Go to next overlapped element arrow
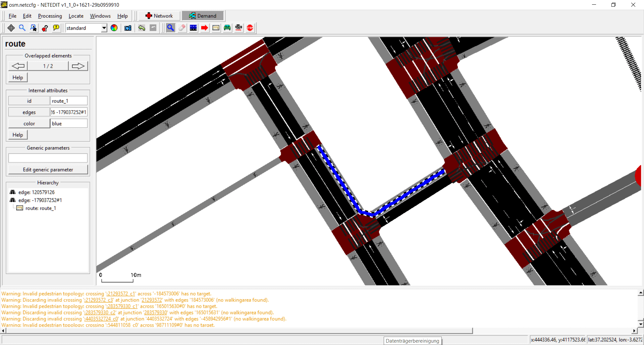 (78, 66)
